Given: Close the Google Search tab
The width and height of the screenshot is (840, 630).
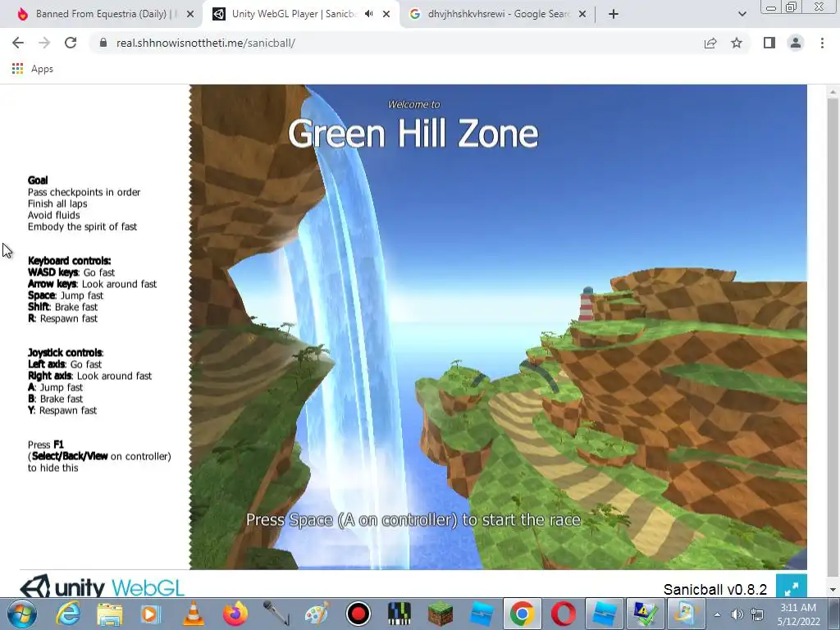Looking at the screenshot, I should 582,15.
